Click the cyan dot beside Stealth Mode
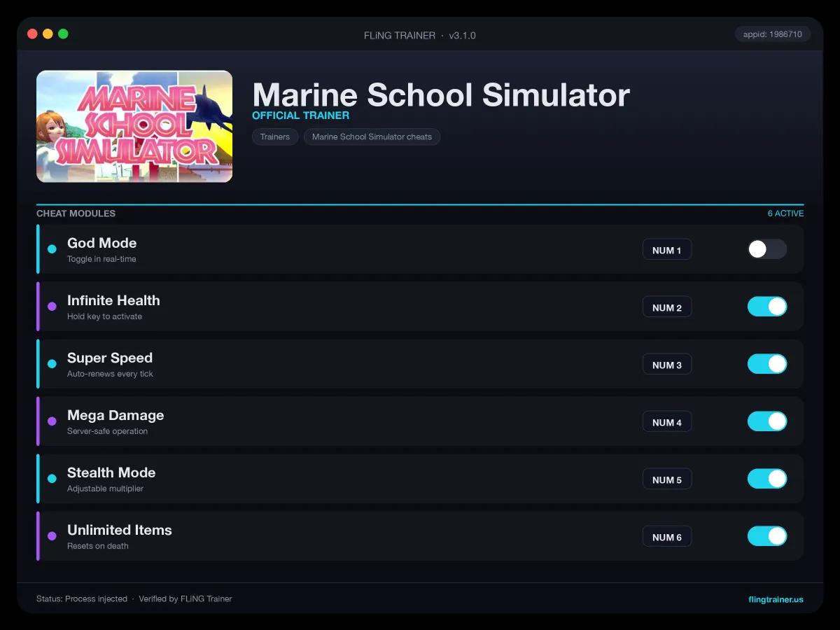This screenshot has height=630, width=840. 52,479
